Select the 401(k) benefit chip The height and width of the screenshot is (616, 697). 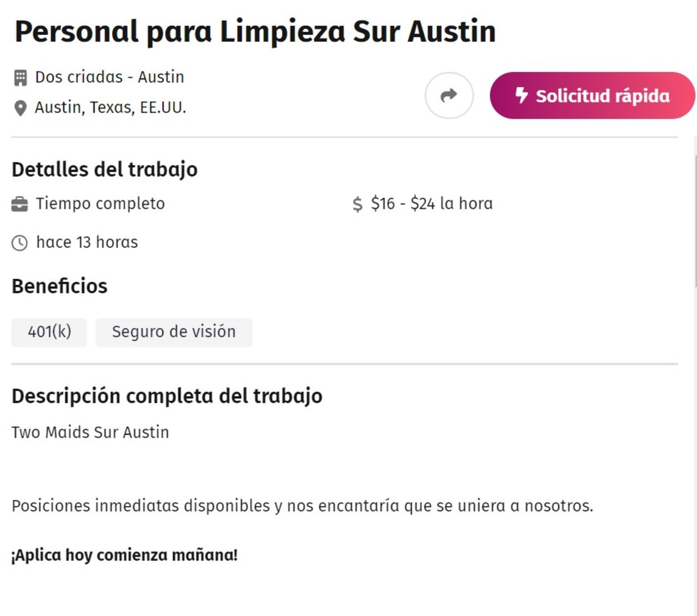pyautogui.click(x=49, y=331)
